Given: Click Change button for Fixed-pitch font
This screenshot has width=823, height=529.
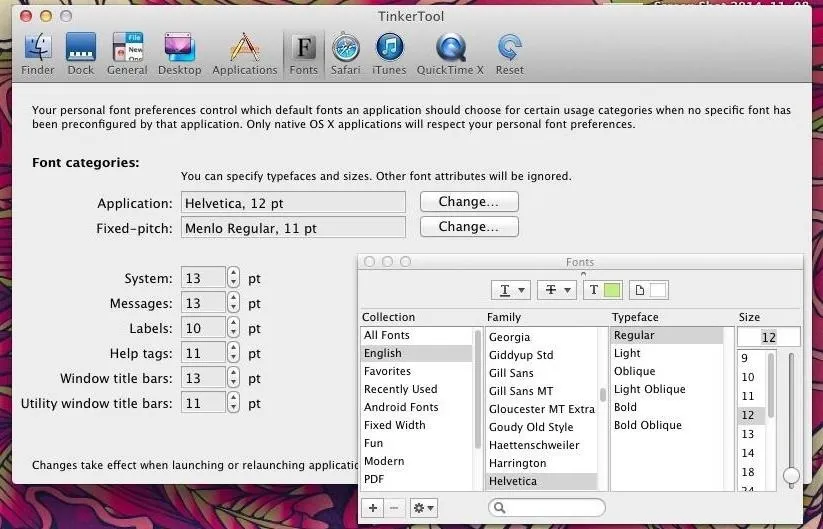Looking at the screenshot, I should [x=469, y=227].
